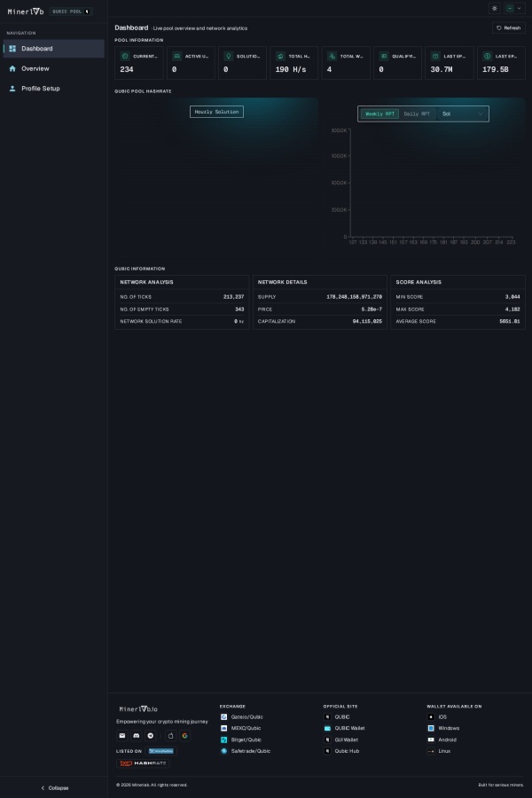Viewport: 532px width, 798px height.
Task: Toggle light/dark theme sun icon
Action: pyautogui.click(x=495, y=8)
